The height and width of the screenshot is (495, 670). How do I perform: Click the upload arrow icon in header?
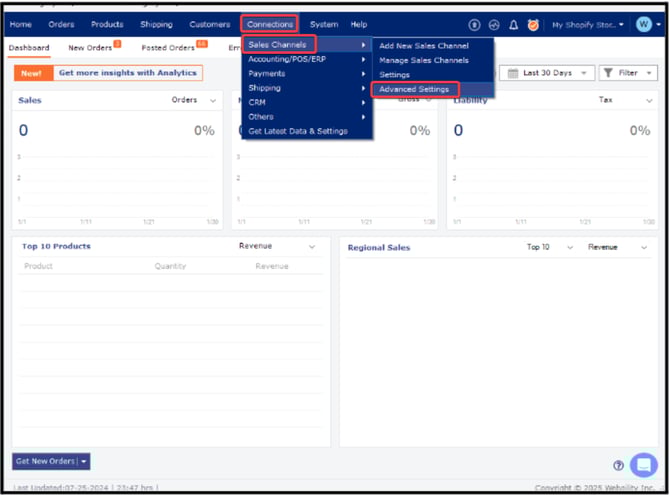tap(475, 24)
